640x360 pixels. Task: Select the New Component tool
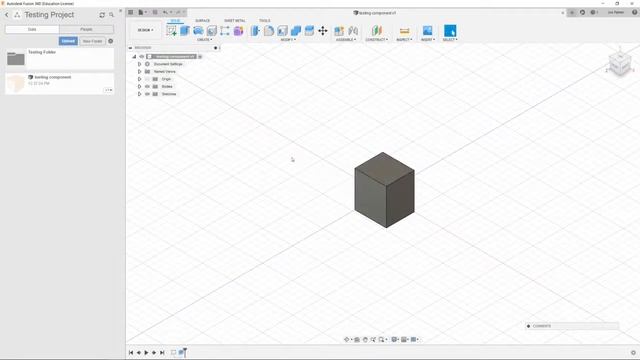coord(339,31)
